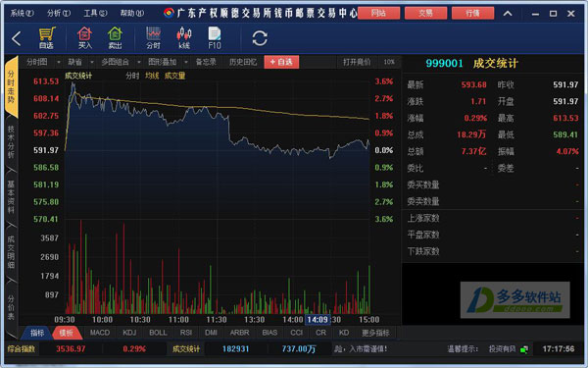Image resolution: width=588 pixels, height=368 pixels.
Task: Click the latest price value 593.68
Action: click(x=473, y=84)
